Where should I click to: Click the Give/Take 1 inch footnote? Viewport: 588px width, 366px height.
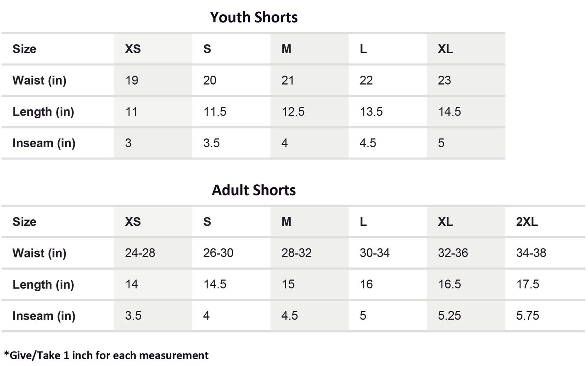(106, 355)
